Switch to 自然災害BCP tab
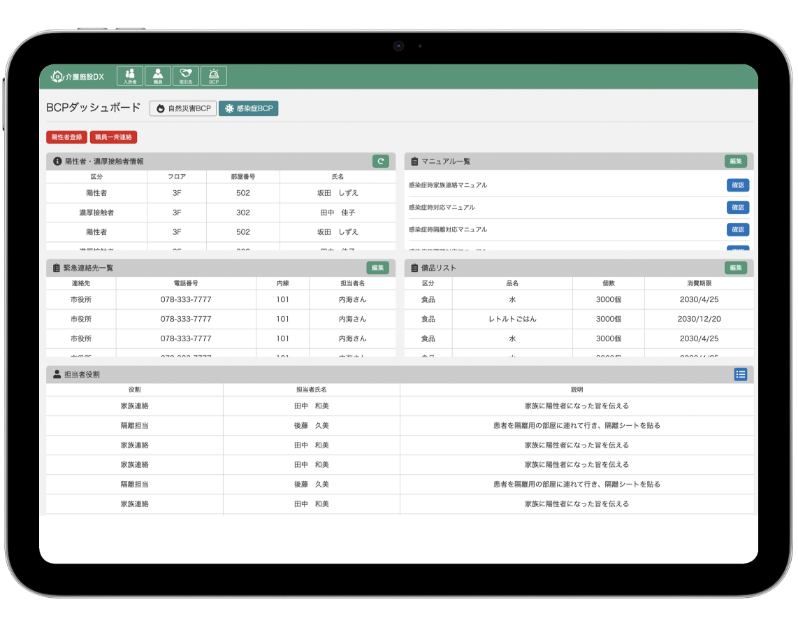The height and width of the screenshot is (626, 798). (182, 108)
